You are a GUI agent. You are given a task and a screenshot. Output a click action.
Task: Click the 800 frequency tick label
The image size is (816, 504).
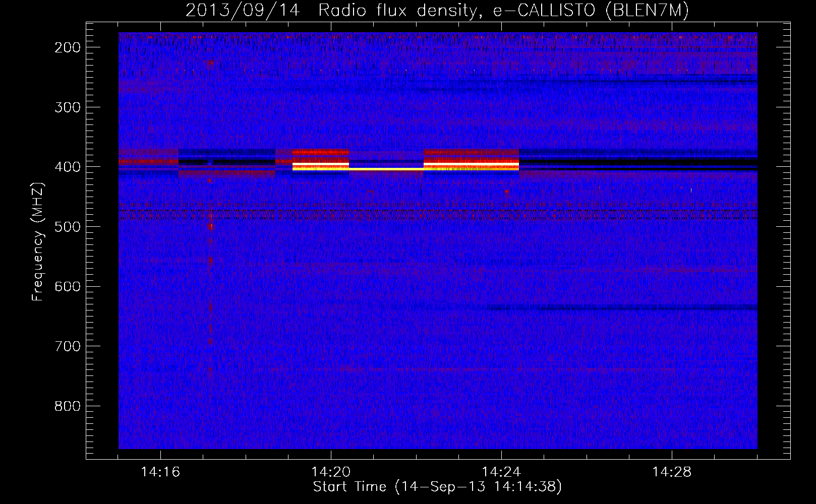coord(67,406)
